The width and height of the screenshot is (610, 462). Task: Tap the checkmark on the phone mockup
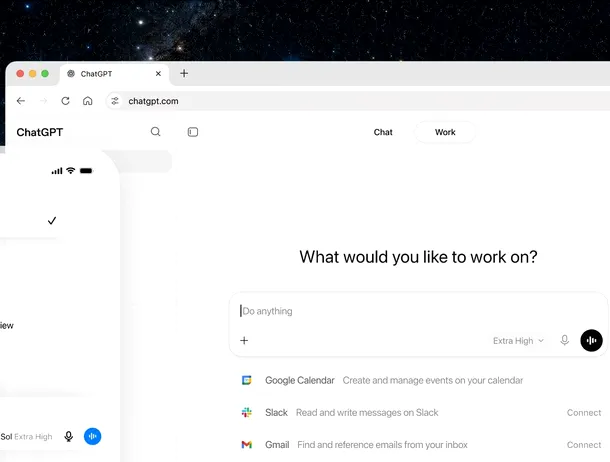(x=52, y=220)
